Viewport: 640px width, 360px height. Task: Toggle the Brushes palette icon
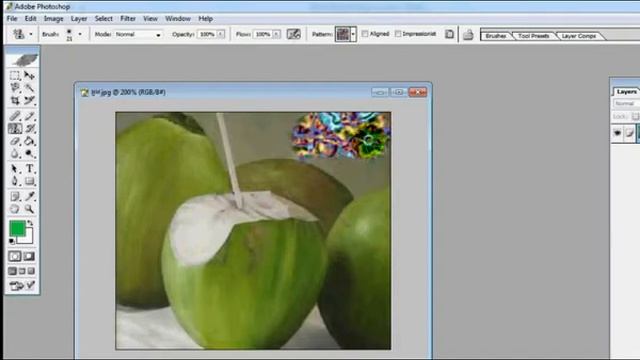pos(449,34)
